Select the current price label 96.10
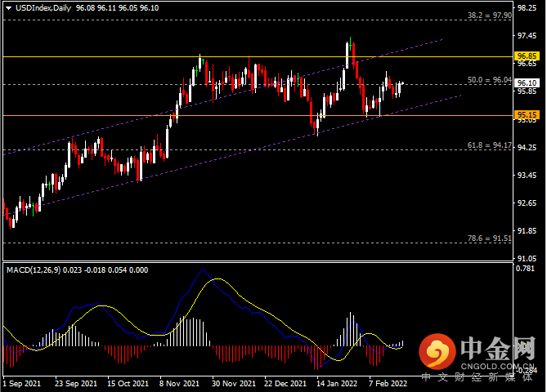The height and width of the screenshot is (392, 547). tap(527, 83)
